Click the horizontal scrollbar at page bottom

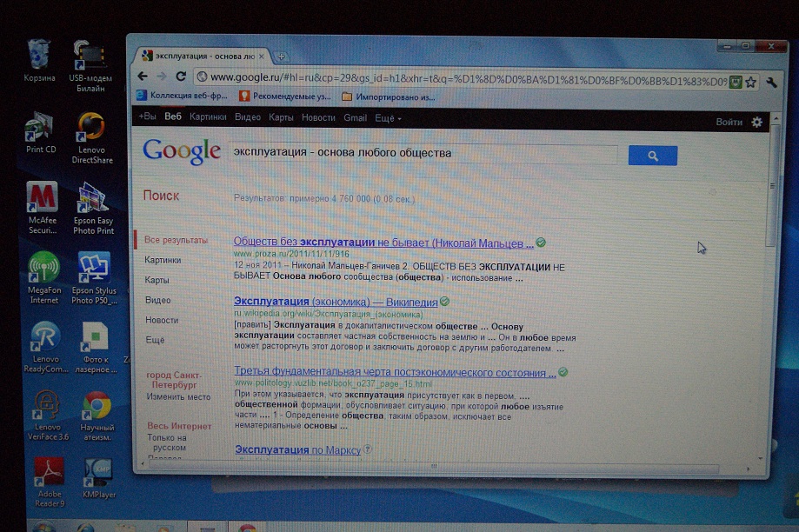coord(434,466)
